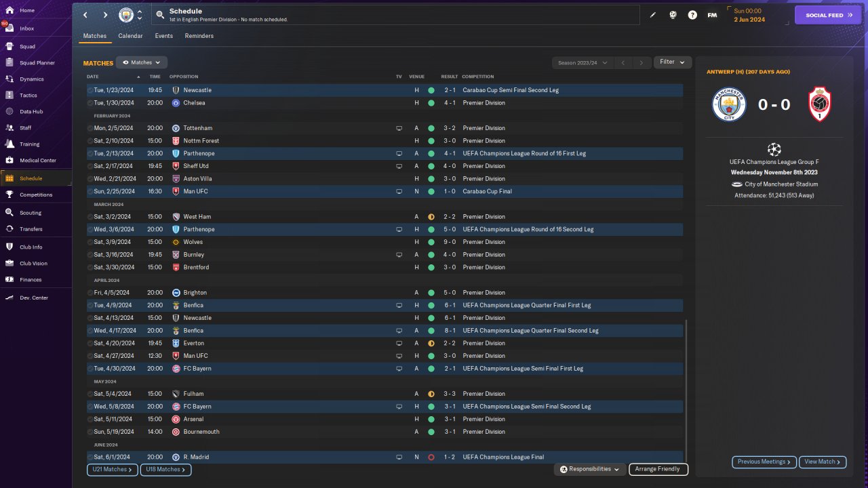Open U21 Matches
Screen dimensions: 868x488
(113, 469)
